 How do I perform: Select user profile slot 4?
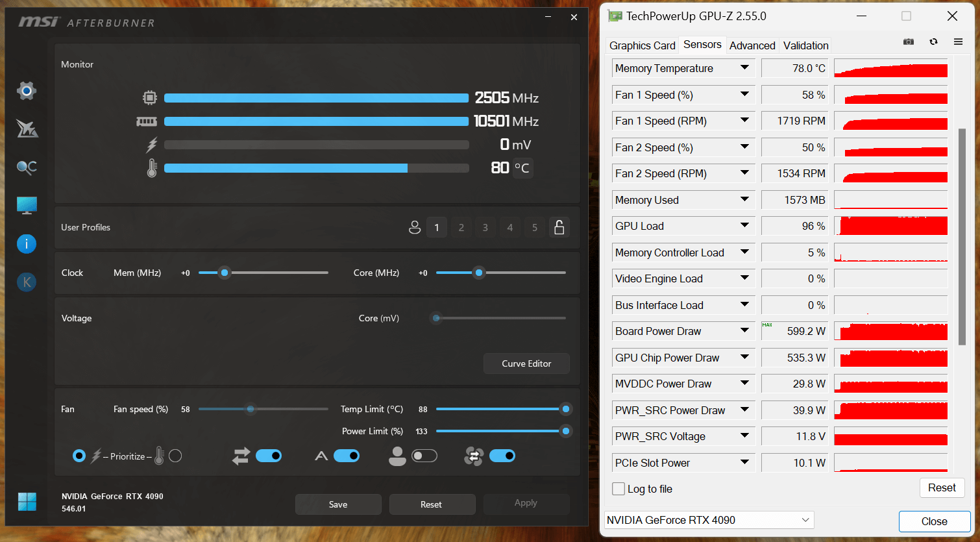coord(510,227)
